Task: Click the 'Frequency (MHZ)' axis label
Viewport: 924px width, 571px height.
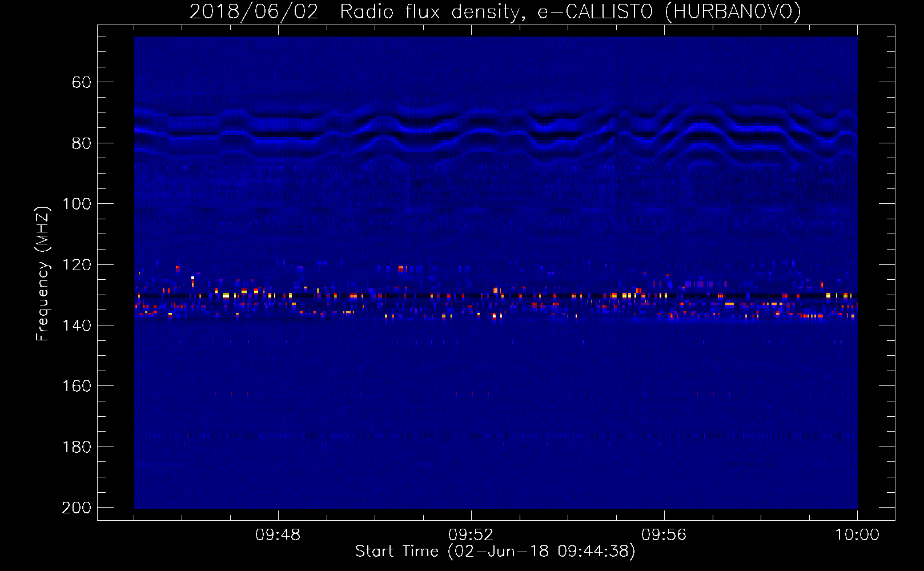Action: [43, 274]
